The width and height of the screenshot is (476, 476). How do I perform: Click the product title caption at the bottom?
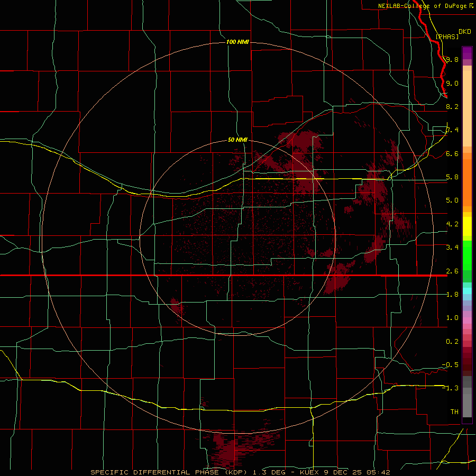[240, 472]
